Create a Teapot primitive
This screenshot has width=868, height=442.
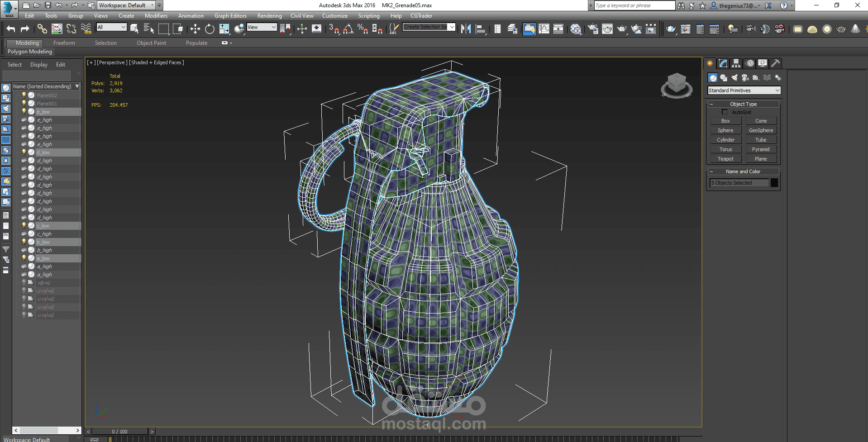pyautogui.click(x=725, y=159)
